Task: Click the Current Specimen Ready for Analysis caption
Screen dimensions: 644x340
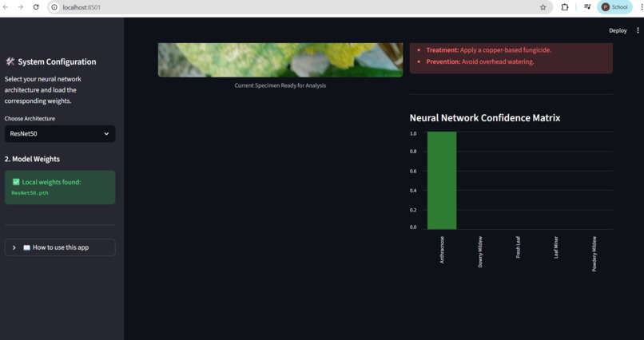Action: (280, 85)
